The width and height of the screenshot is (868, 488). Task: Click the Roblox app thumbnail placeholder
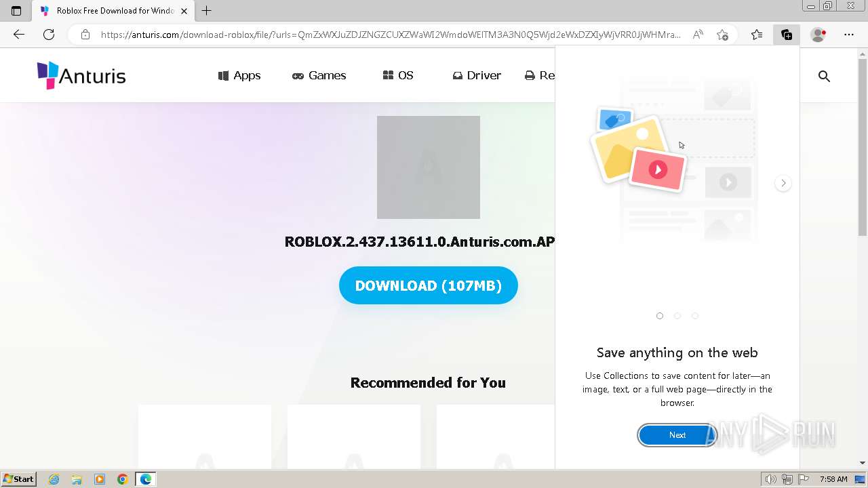tap(429, 167)
